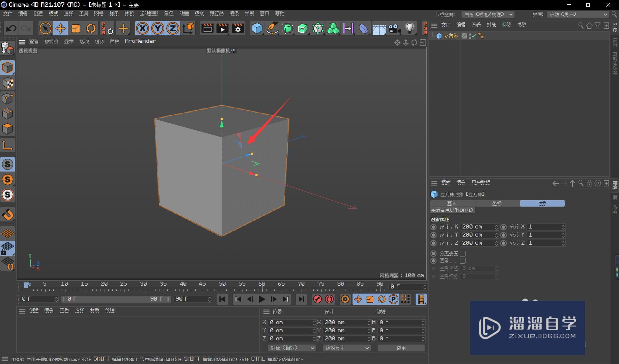Toggle 立方体 green checkmark enable
619x364 pixels.
[474, 36]
